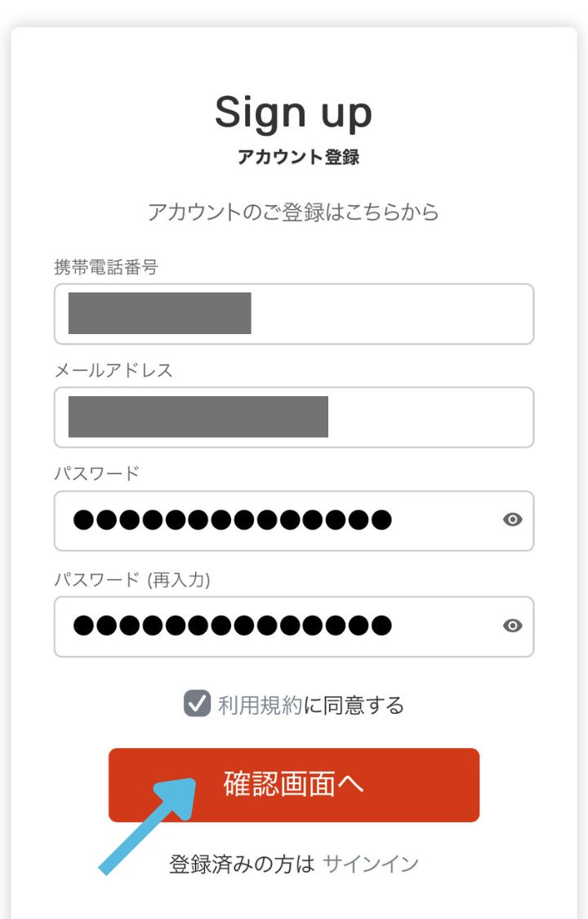The height and width of the screenshot is (919, 588).
Task: Click the メールアドレス field label
Action: [x=114, y=370]
